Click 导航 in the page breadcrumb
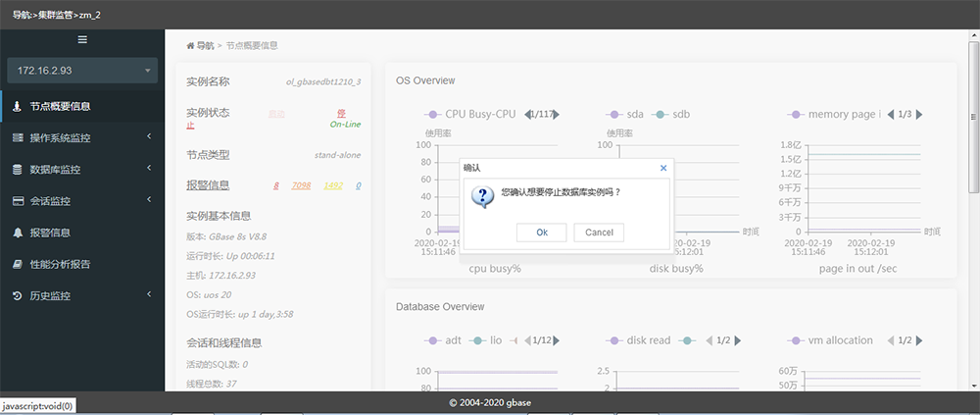Screen dimensions: 980x415 pyautogui.click(x=206, y=46)
